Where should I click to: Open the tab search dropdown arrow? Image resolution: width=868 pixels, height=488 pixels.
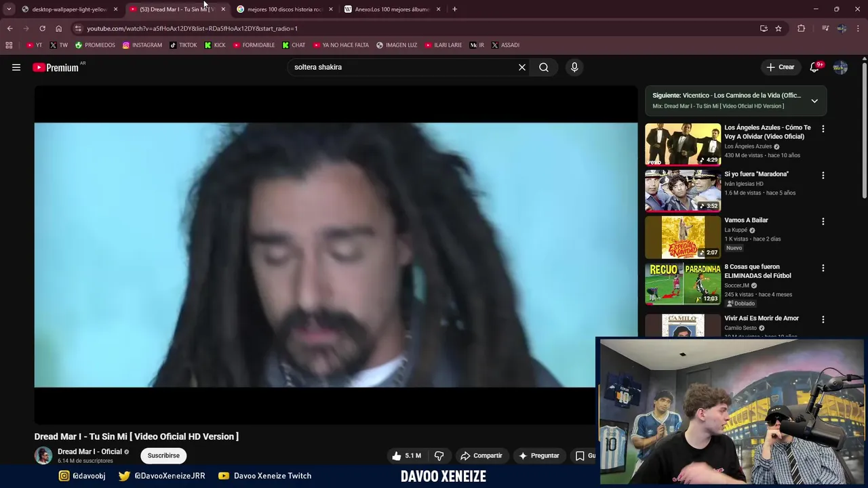[x=8, y=9]
